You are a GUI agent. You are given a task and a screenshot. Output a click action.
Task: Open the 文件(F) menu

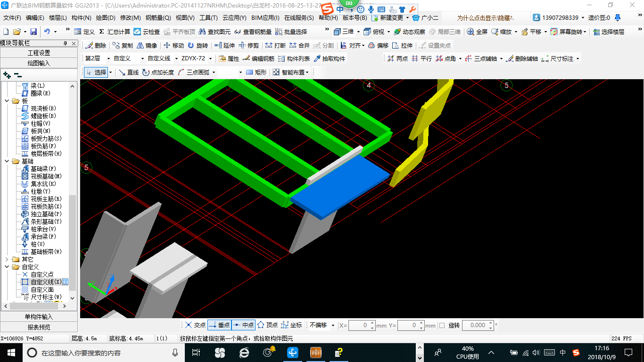click(12, 18)
